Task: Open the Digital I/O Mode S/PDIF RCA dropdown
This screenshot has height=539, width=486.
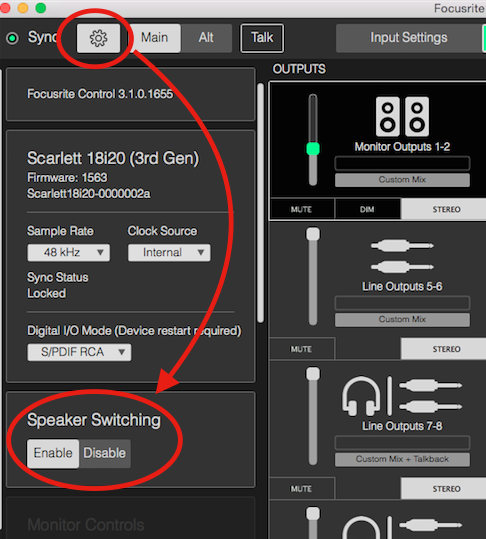Action: (x=79, y=352)
